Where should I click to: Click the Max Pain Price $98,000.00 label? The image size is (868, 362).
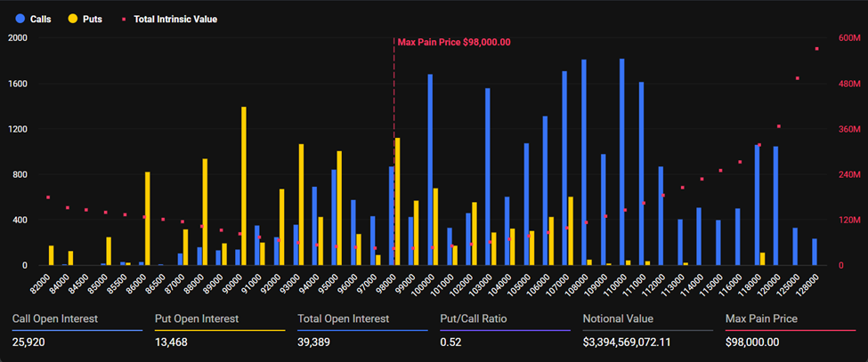pos(454,42)
